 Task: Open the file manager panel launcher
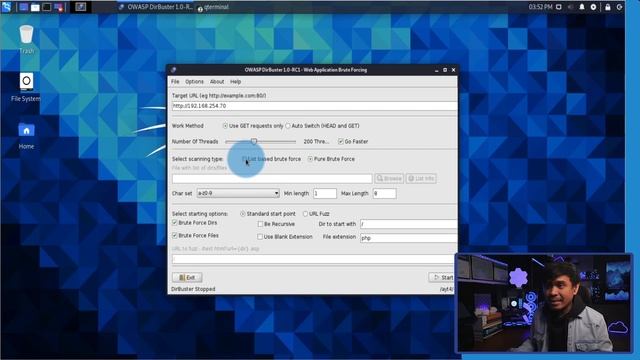click(35, 7)
